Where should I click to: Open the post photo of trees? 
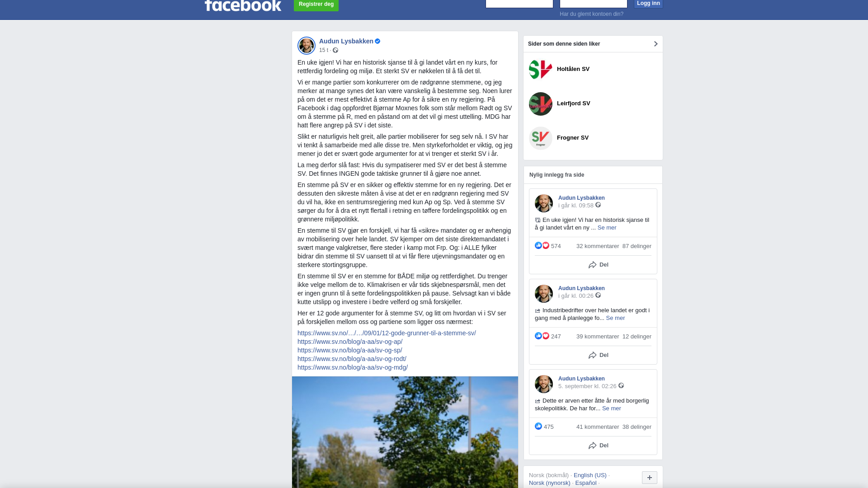coord(405,432)
